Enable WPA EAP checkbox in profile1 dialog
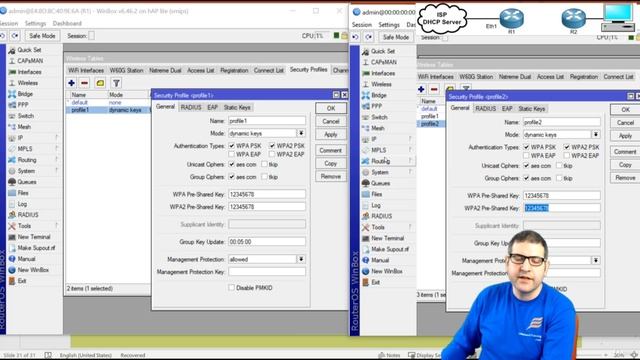Viewport: 640px width, 360px height. point(232,154)
